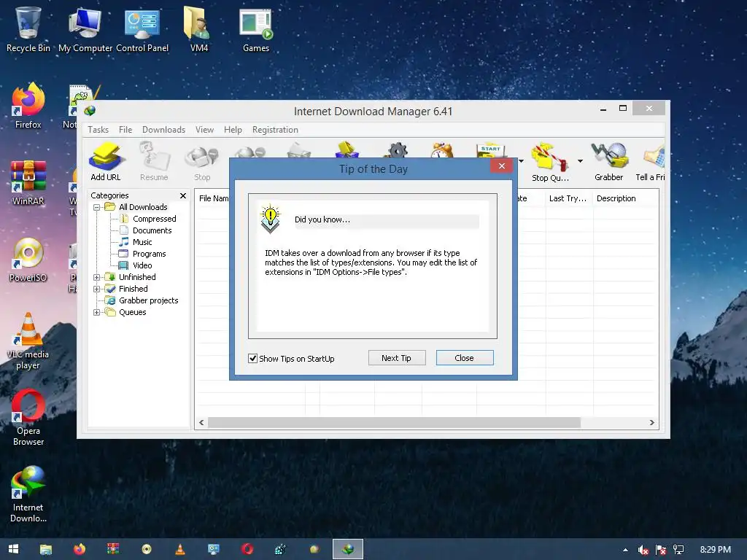Screen dimensions: 747x560
Task: Expand the Queues tree node
Action: tap(97, 312)
